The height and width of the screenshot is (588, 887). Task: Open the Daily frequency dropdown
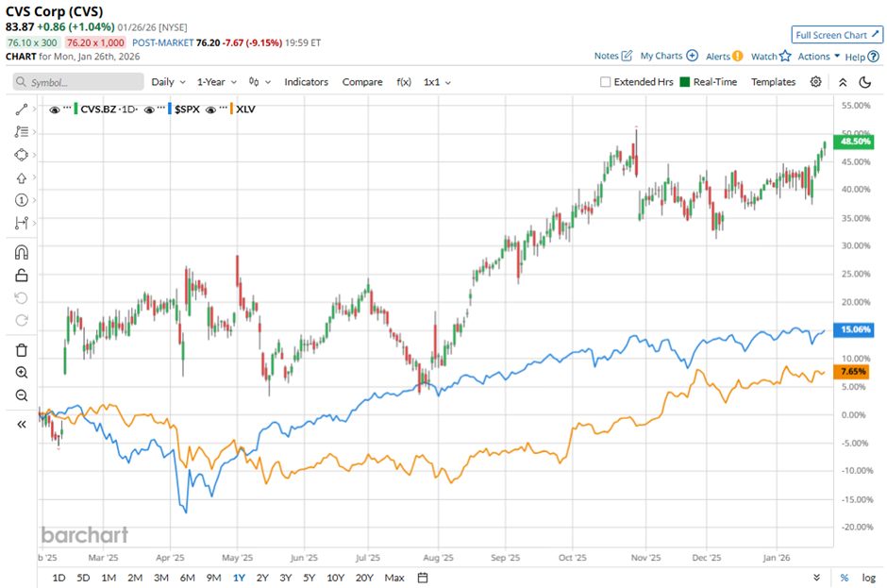click(x=168, y=82)
